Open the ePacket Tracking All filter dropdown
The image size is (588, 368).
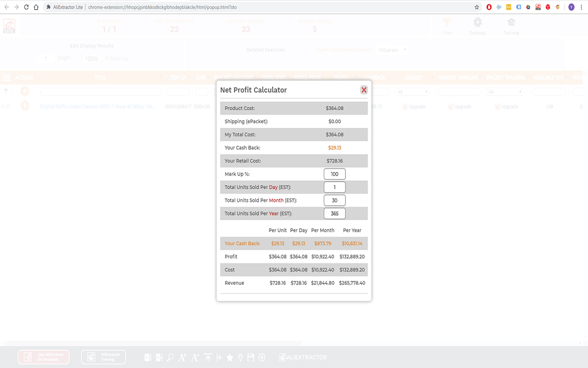505,92
